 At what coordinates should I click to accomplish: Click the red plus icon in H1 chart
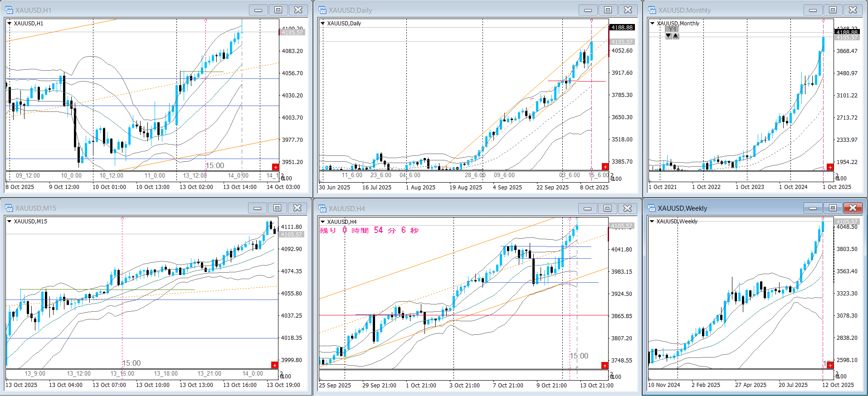[275, 167]
